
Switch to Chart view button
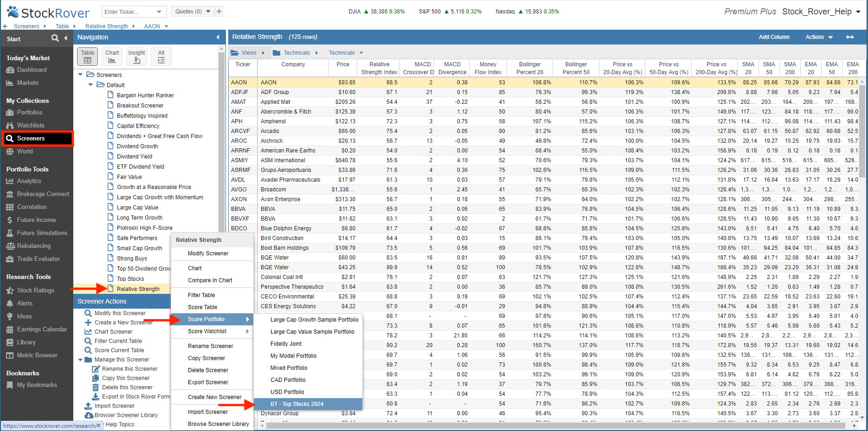click(112, 57)
